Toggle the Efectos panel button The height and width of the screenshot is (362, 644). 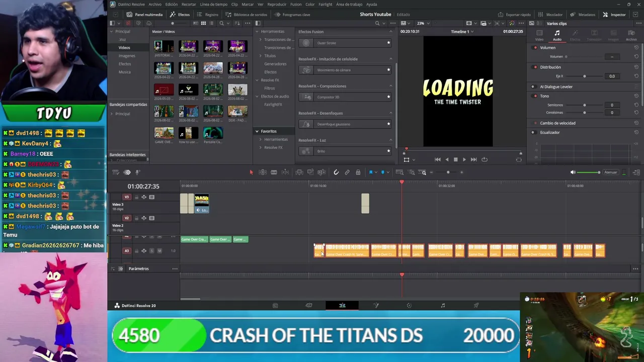(180, 15)
